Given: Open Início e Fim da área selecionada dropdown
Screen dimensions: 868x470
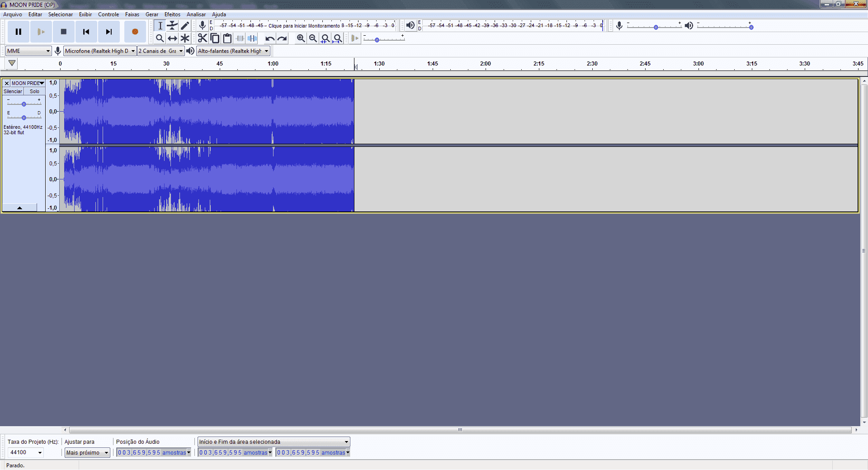Looking at the screenshot, I should pyautogui.click(x=274, y=442).
